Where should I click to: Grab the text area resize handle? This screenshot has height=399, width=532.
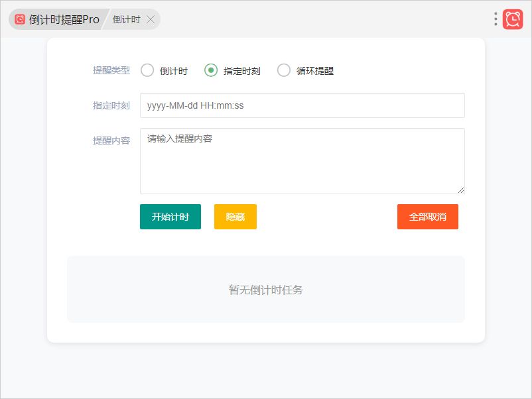pos(461,190)
